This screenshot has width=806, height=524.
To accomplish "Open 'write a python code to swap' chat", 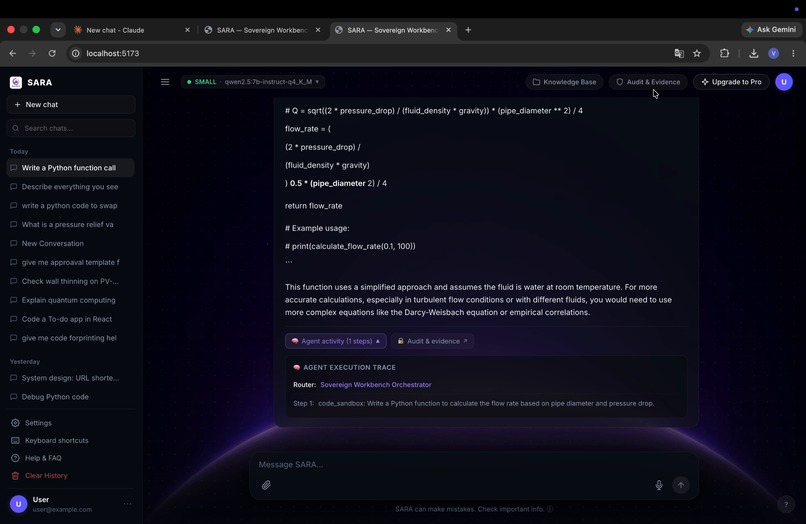I will click(x=71, y=206).
